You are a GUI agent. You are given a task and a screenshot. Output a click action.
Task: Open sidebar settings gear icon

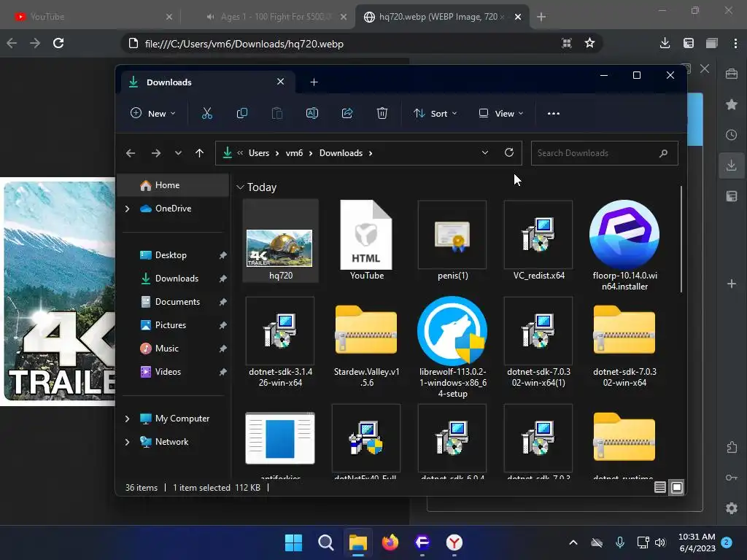coord(731,508)
